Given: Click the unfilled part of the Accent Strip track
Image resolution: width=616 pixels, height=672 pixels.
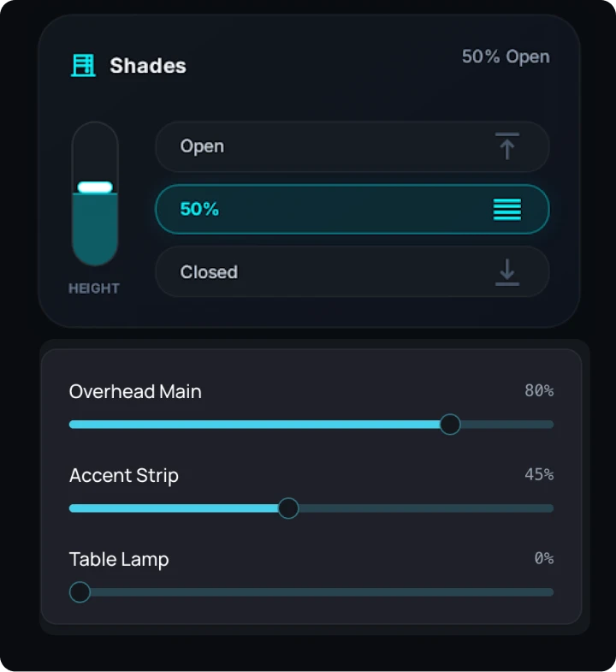Looking at the screenshot, I should point(426,508).
